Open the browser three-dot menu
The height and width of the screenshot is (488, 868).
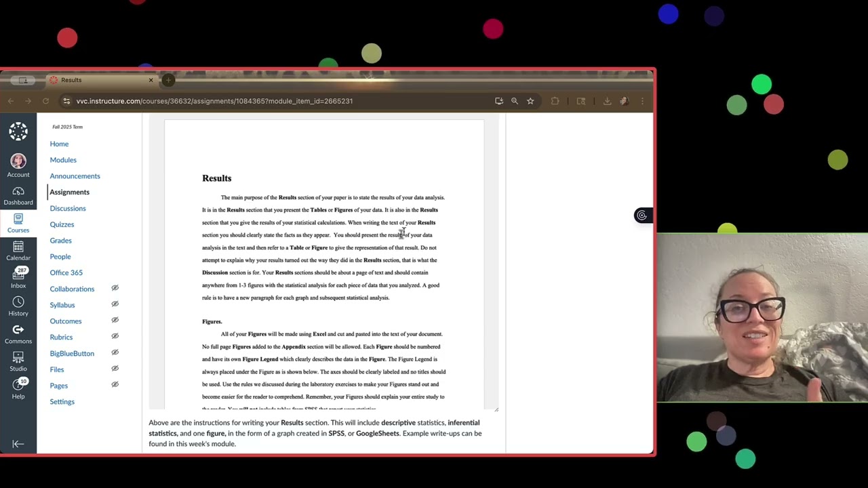click(642, 101)
